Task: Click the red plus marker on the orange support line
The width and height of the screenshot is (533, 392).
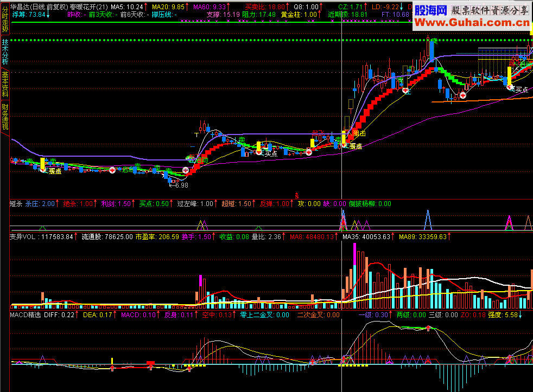Action: pyautogui.click(x=462, y=95)
